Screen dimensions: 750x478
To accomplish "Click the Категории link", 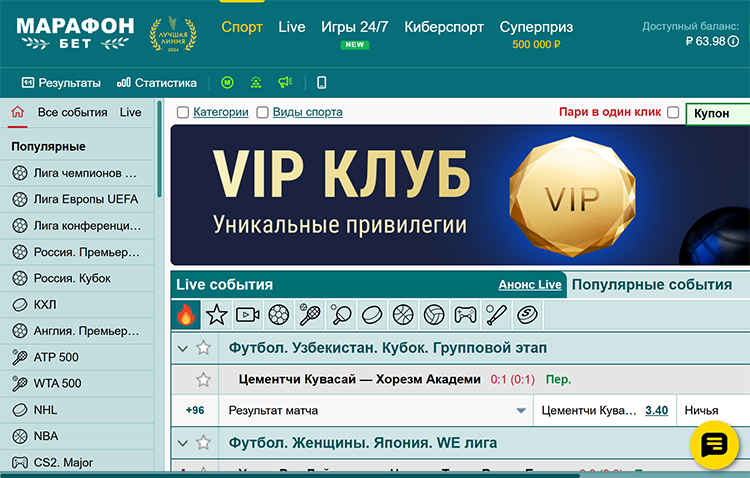I will pyautogui.click(x=221, y=112).
